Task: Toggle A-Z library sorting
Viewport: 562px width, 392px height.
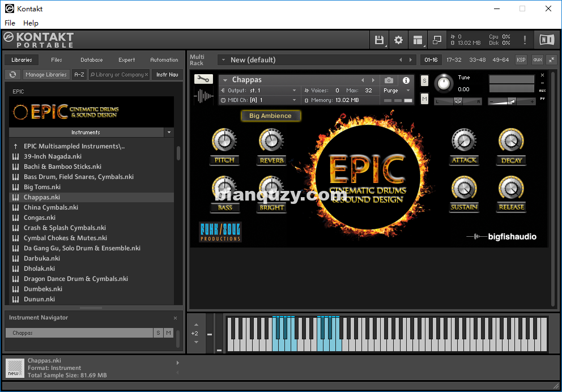Action: [79, 75]
